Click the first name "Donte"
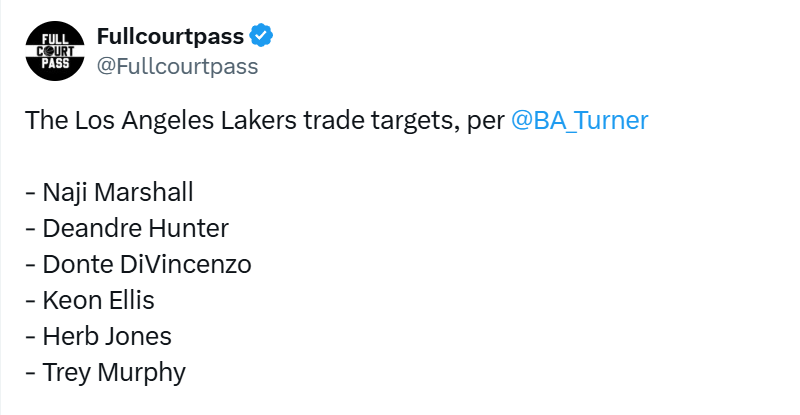 coord(72,264)
